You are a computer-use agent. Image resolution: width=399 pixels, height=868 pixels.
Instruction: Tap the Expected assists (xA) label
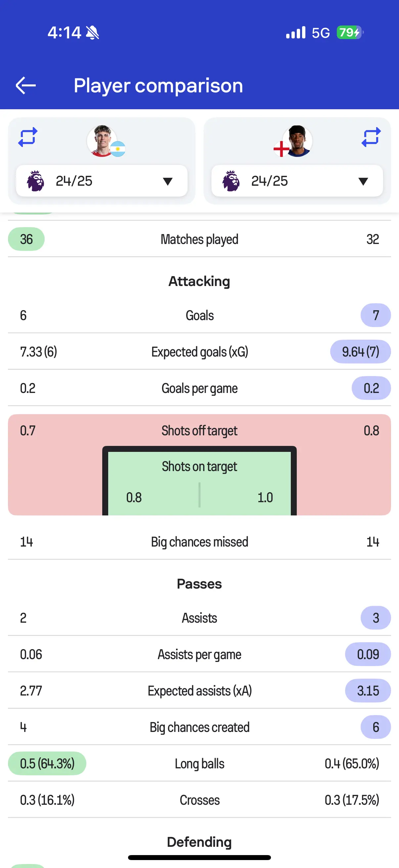click(x=199, y=691)
